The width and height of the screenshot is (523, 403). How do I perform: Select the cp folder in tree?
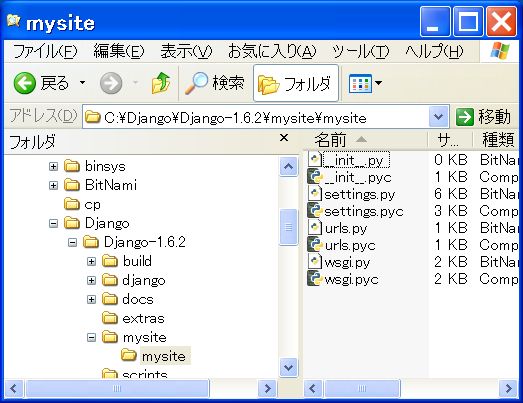click(x=82, y=204)
